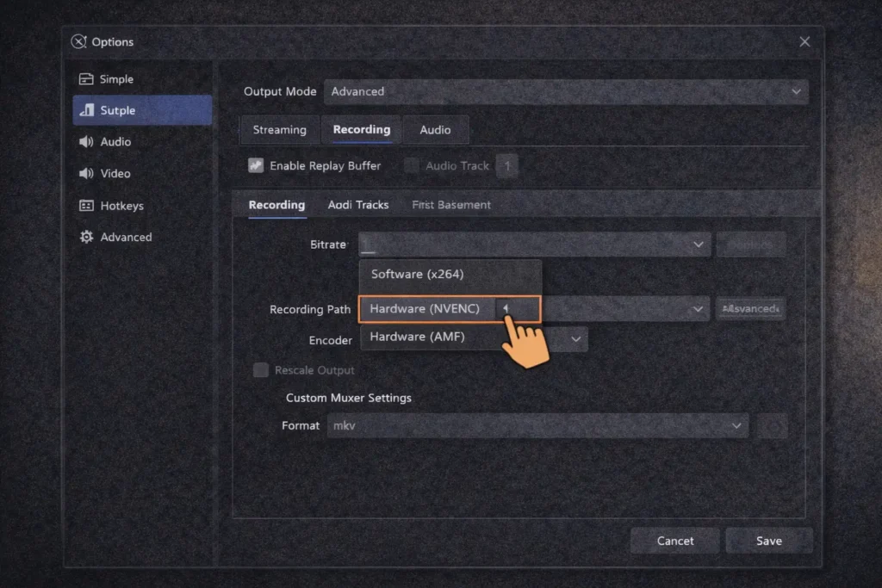This screenshot has width=882, height=588.
Task: Select the Addi Tracks tab
Action: [x=358, y=205]
